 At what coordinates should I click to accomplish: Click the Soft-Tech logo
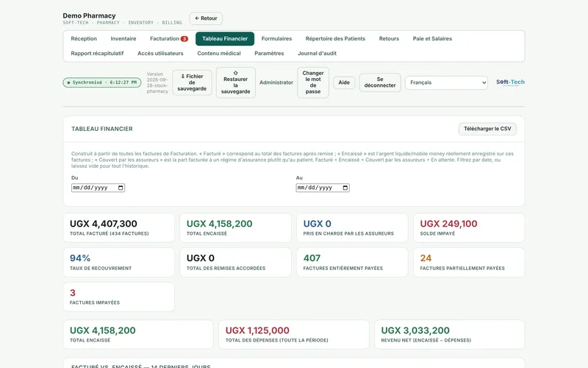pos(510,82)
